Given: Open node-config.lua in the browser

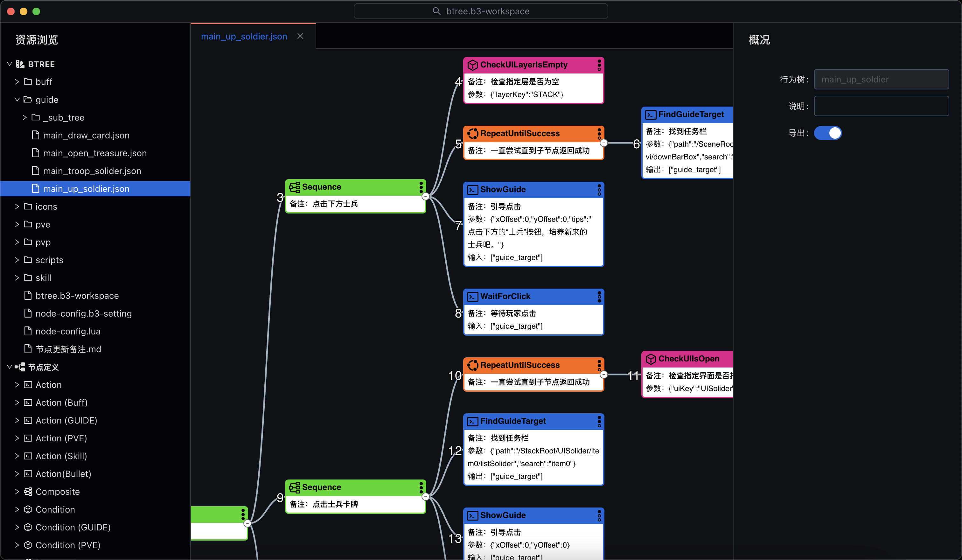Looking at the screenshot, I should point(68,331).
